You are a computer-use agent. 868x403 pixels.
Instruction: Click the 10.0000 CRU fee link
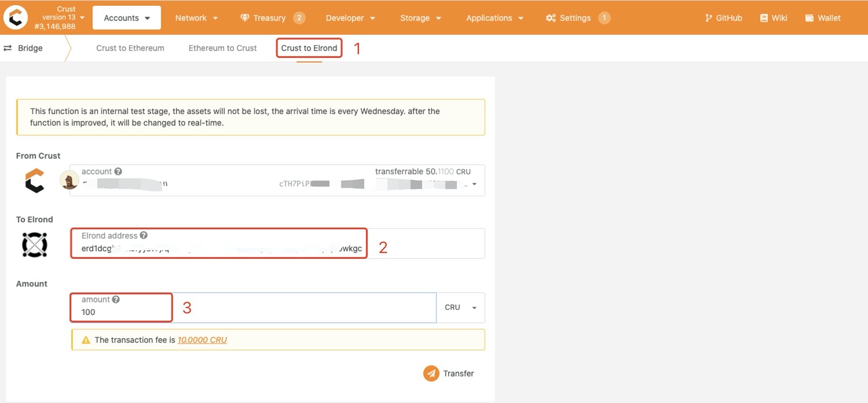[x=202, y=340]
